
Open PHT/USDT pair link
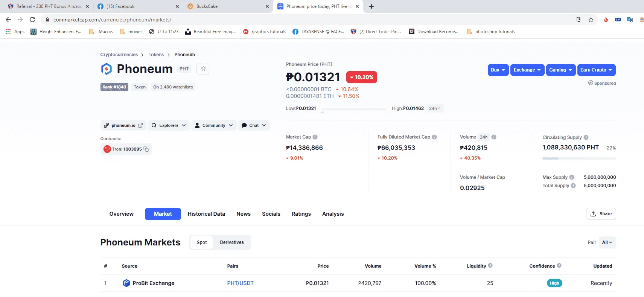click(240, 283)
